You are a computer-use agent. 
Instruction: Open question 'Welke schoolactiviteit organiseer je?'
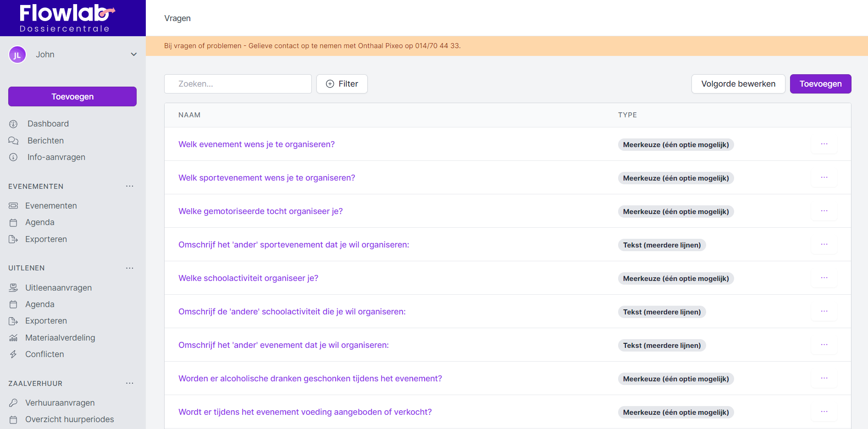pos(248,278)
